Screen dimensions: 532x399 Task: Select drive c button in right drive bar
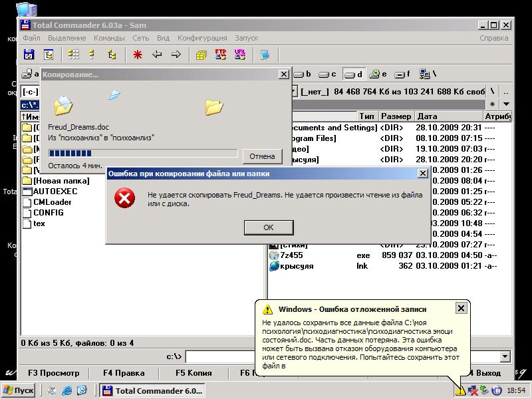click(x=328, y=74)
